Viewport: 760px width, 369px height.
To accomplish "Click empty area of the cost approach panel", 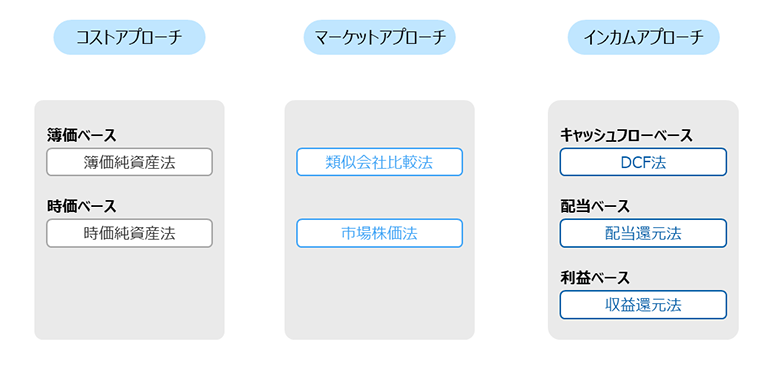I will pyautogui.click(x=129, y=293).
